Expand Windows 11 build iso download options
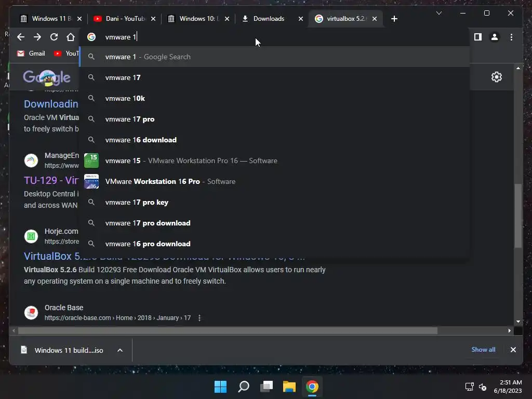Screen dimensions: 532x399 click(x=120, y=350)
